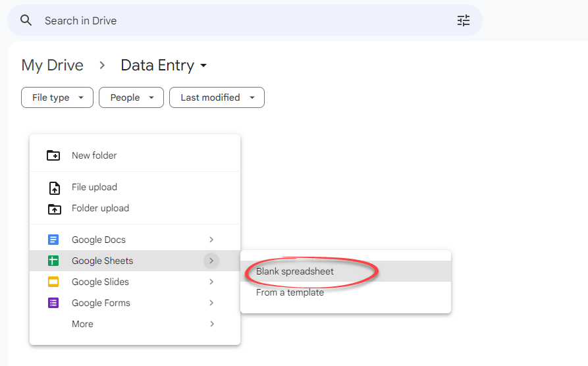The height and width of the screenshot is (366, 588).
Task: Expand the Google Forms submenu arrow
Action: tap(211, 303)
